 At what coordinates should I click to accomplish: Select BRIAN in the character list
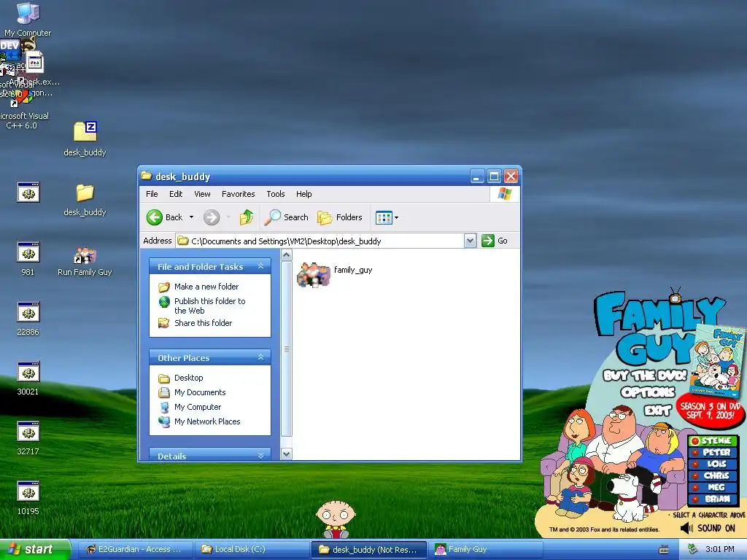pyautogui.click(x=713, y=499)
